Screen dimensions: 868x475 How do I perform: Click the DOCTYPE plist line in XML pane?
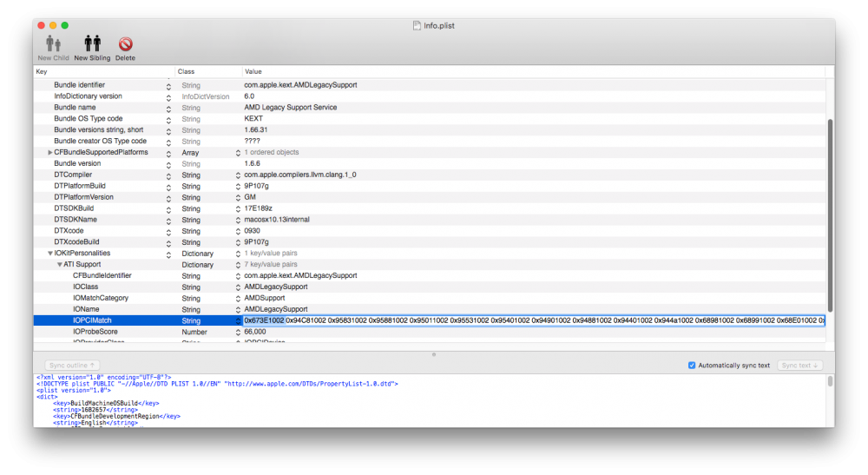click(x=217, y=384)
